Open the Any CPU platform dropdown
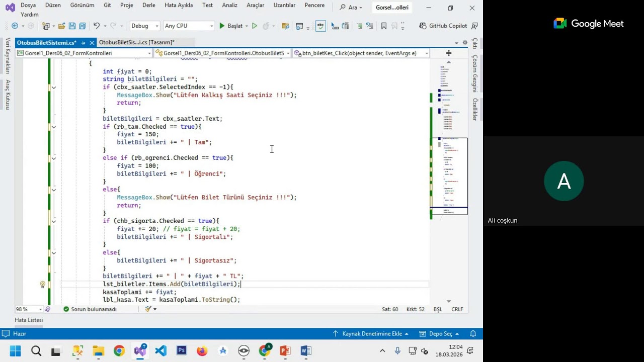The image size is (644, 362). (x=189, y=26)
